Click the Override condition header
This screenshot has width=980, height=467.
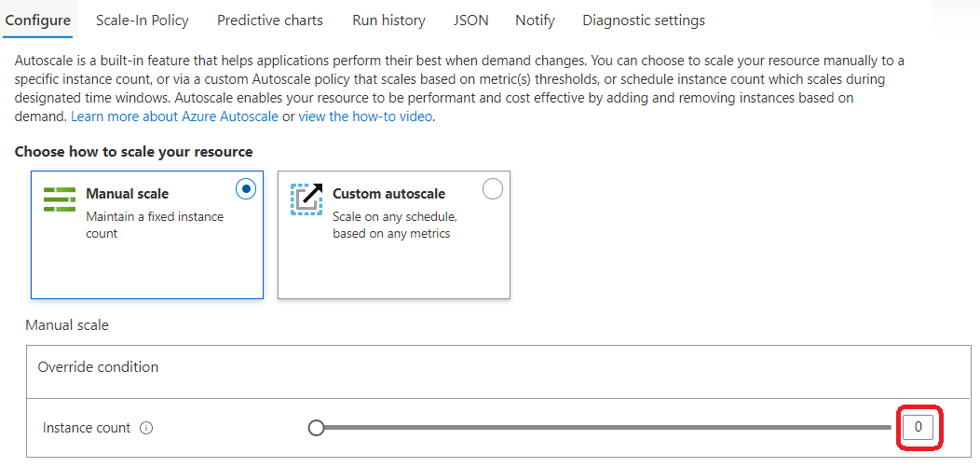[x=98, y=367]
